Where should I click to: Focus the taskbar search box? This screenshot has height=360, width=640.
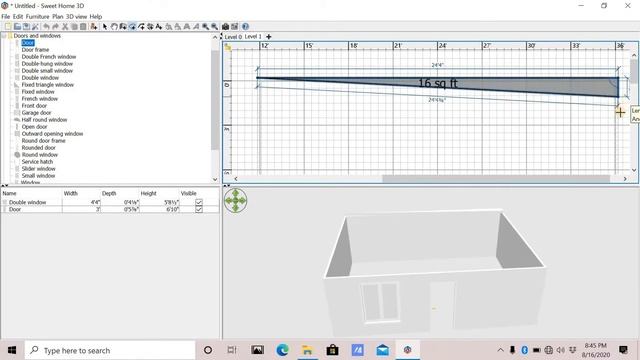click(x=110, y=350)
